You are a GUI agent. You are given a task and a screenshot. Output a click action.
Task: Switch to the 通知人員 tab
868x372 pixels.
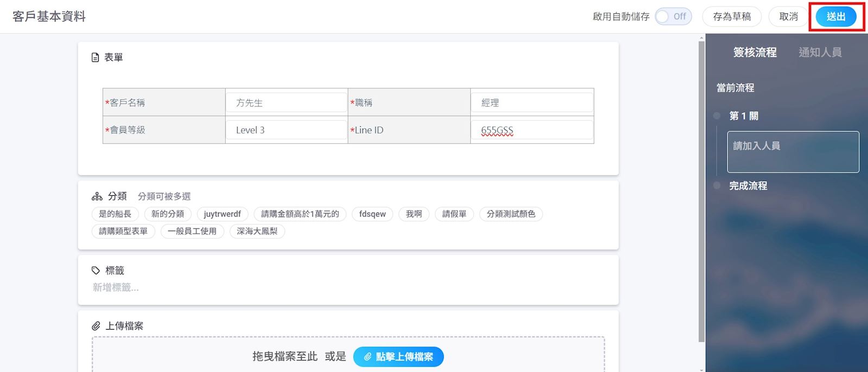point(820,53)
